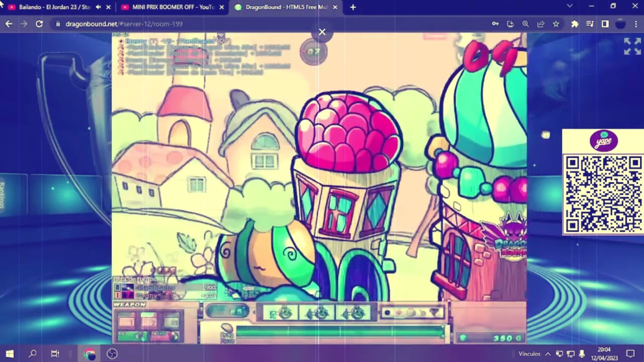Open the Chrome profile avatar
Screen dimensions: 644x362
point(620,24)
